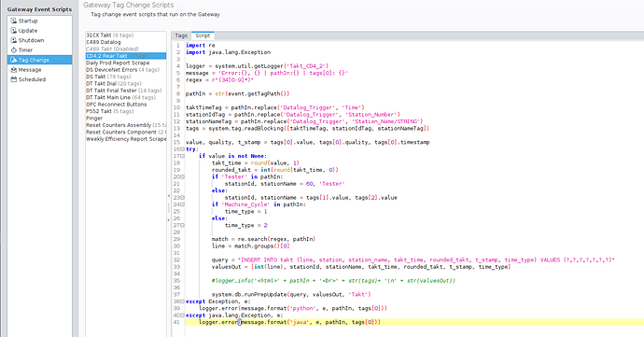This screenshot has height=337, width=644.
Task: Open the Daily Prod Report Scrape script
Action: 118,63
